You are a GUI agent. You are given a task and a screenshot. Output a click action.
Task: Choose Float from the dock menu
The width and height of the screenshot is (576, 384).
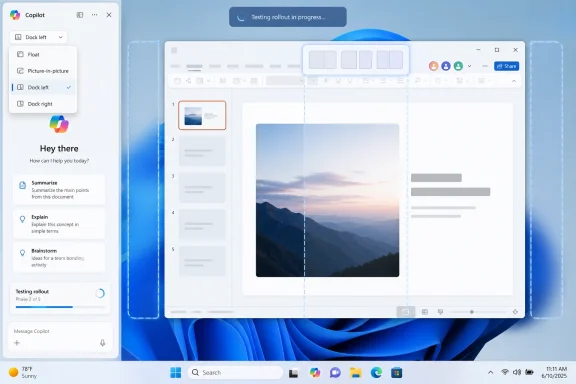pyautogui.click(x=43, y=54)
